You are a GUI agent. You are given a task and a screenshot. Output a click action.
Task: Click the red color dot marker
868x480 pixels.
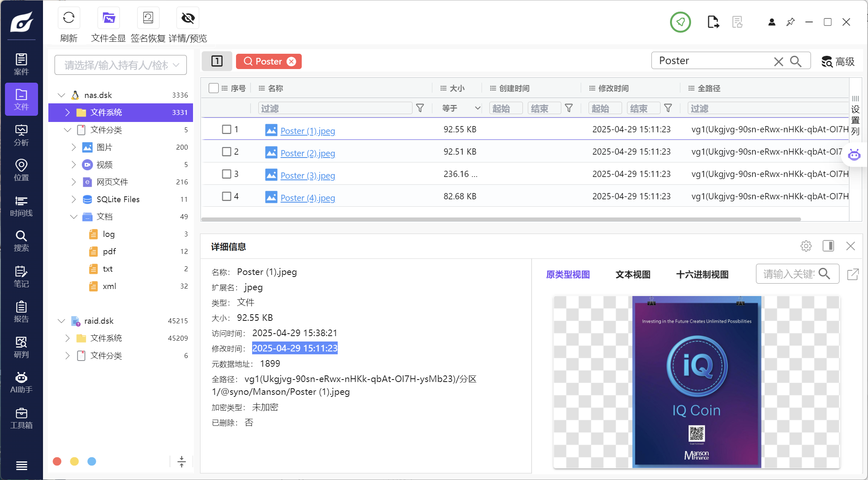[57, 461]
